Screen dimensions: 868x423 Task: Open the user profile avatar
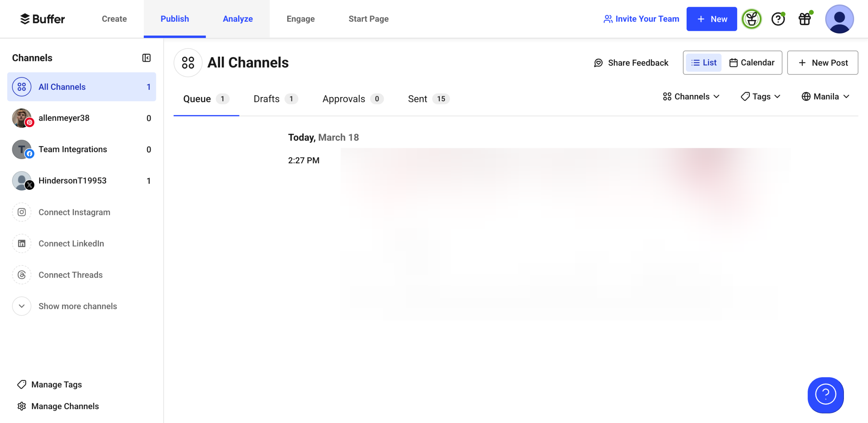839,19
